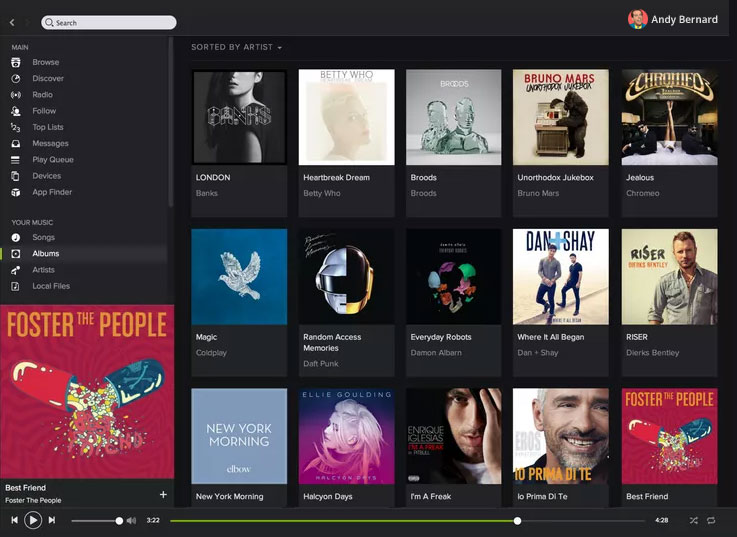This screenshot has height=537, width=737.
Task: Expand the Sorted By Artist dropdown
Action: pos(236,47)
